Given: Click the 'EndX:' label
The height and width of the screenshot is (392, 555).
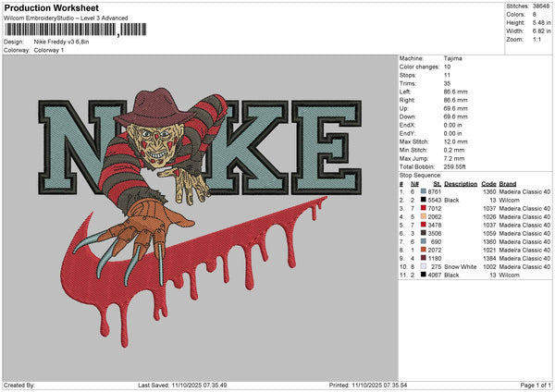Looking at the screenshot, I should point(407,125).
